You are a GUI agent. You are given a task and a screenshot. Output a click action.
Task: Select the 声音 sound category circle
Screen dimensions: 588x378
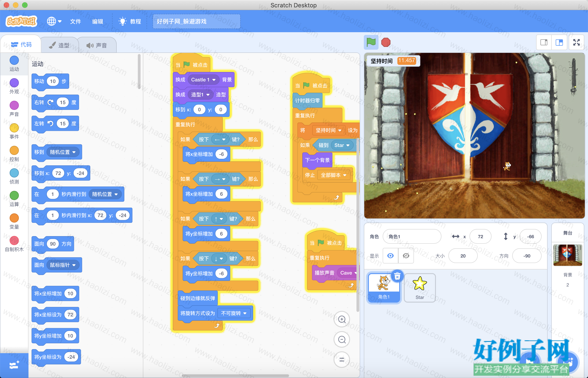pos(14,106)
